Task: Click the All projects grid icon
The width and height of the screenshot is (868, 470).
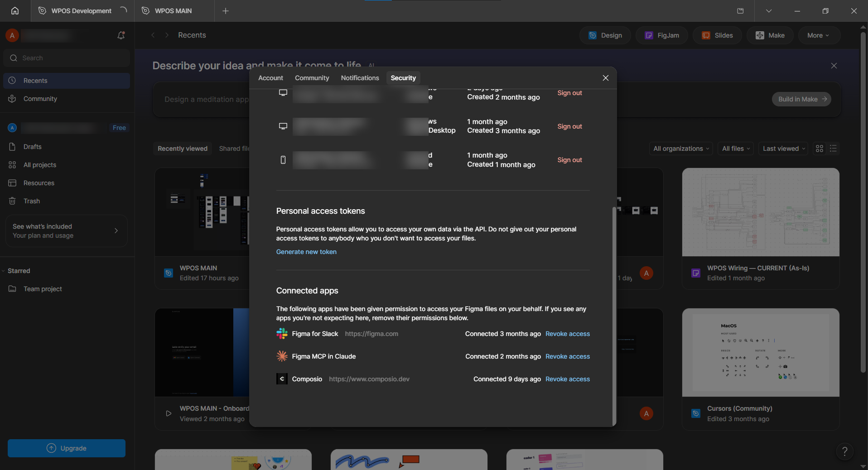Action: [12, 165]
